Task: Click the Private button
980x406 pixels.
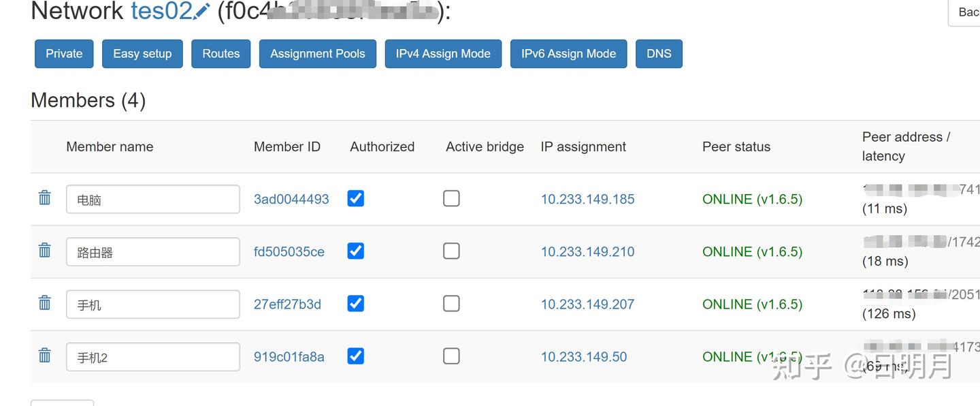Action: 64,54
